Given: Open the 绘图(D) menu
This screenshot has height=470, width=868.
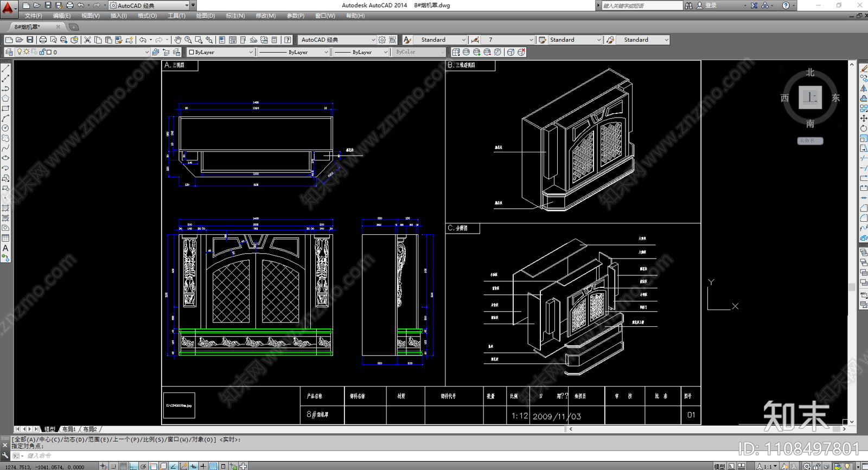Looking at the screenshot, I should (205, 16).
